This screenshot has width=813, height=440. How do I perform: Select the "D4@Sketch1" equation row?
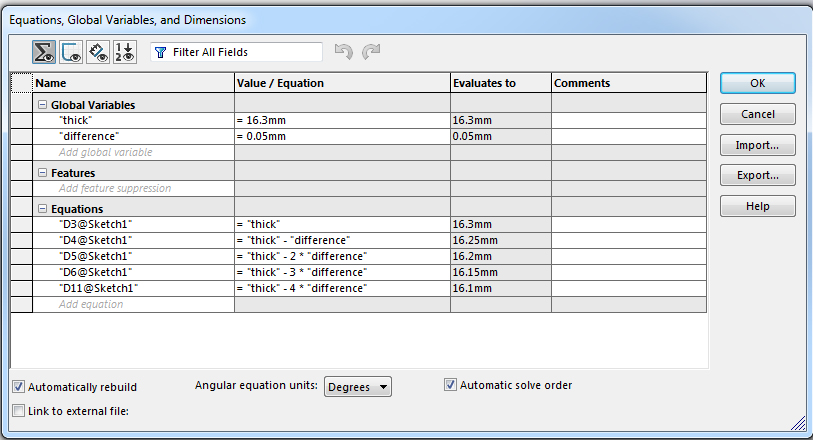pos(96,241)
